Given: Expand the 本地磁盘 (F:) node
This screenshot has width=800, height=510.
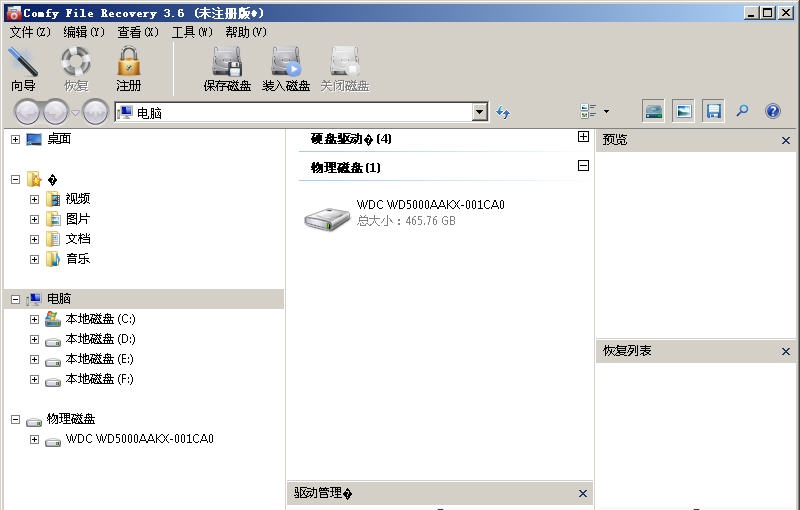Looking at the screenshot, I should click(34, 380).
